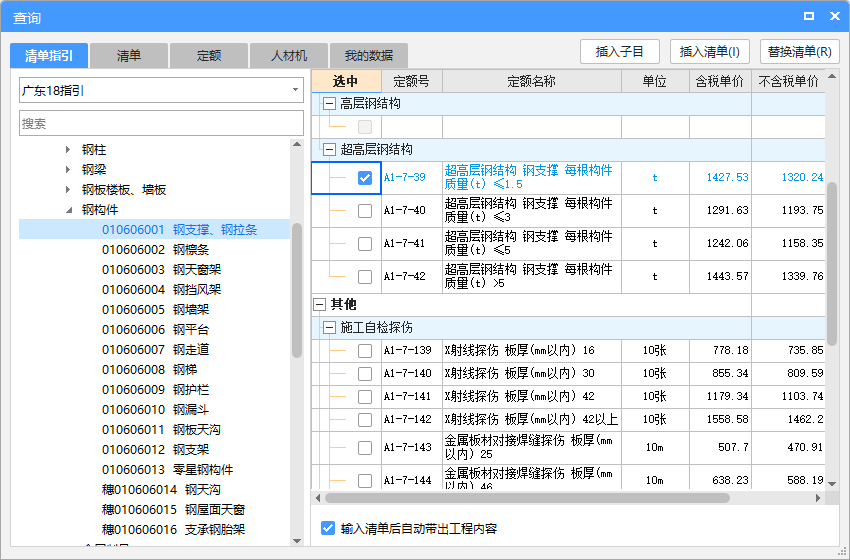The height and width of the screenshot is (560, 850).
Task: Check the A1-7-143 row checkbox
Action: (x=365, y=448)
